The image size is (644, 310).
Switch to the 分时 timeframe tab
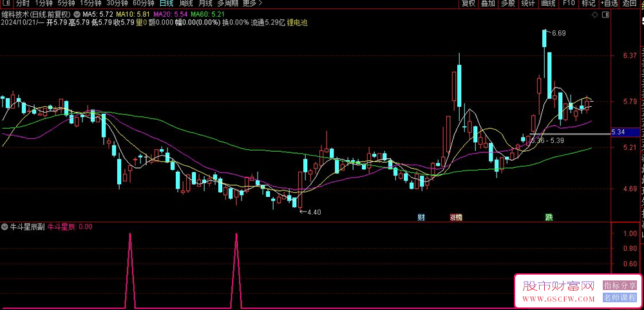click(x=23, y=4)
